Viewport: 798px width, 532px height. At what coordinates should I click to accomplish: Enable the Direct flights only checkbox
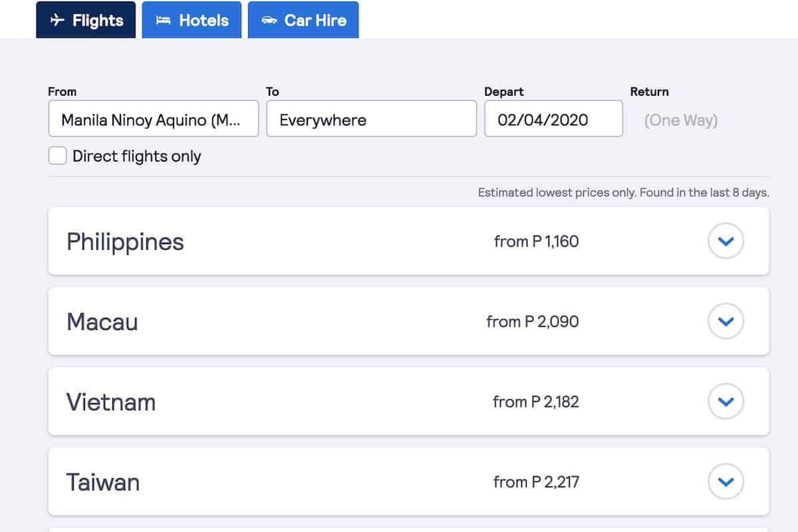[58, 156]
